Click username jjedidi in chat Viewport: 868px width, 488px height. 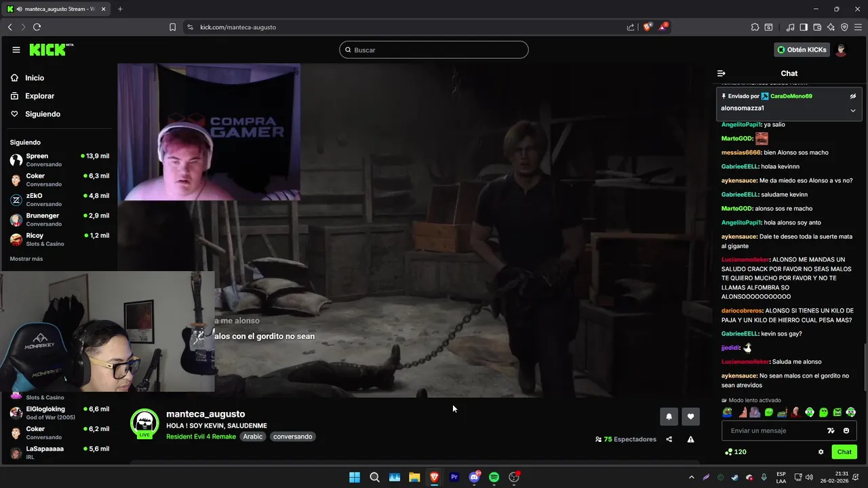731,348
